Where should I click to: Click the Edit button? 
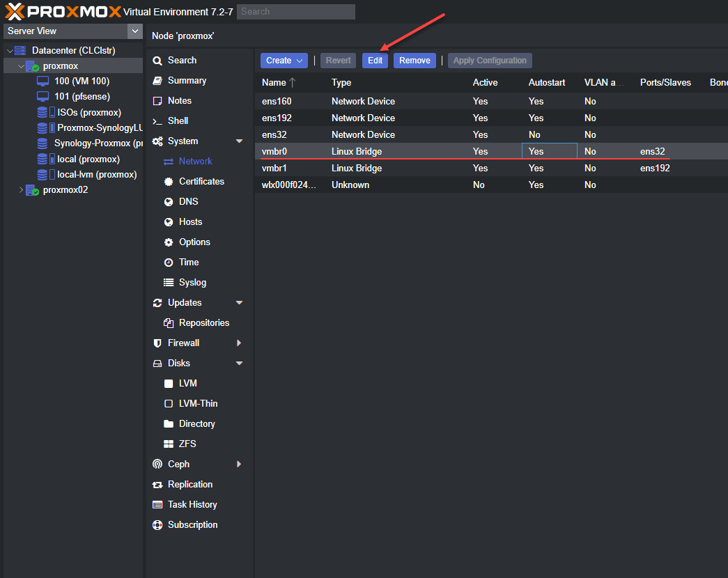tap(375, 61)
